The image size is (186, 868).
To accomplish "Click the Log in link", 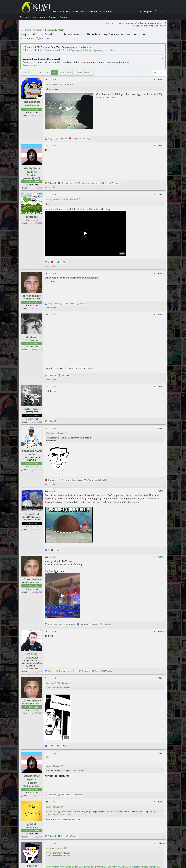I will tap(138, 11).
